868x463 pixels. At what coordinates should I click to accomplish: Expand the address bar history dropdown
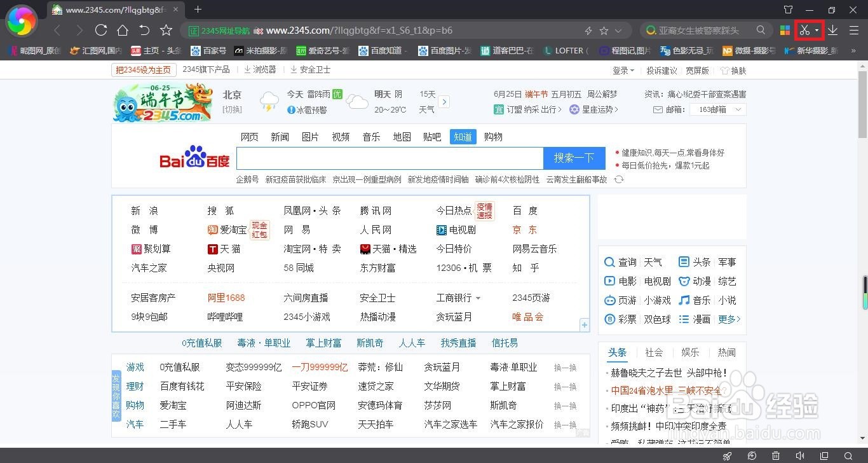pyautogui.click(x=618, y=31)
